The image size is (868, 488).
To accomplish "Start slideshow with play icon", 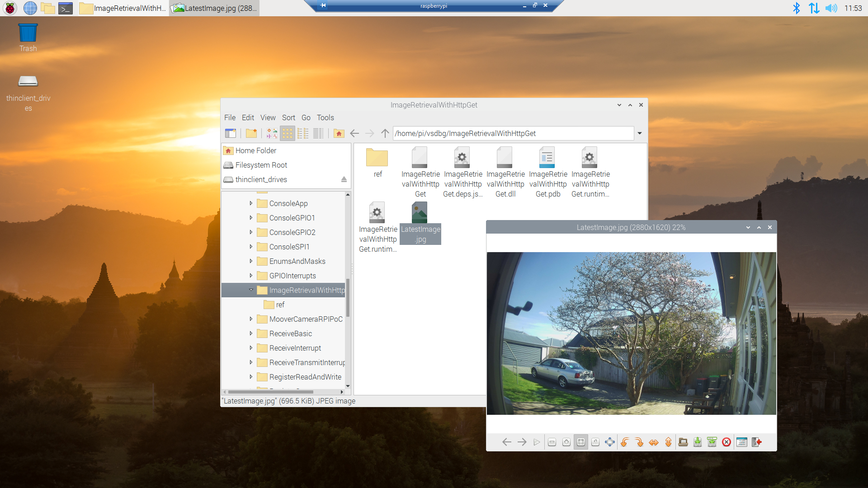I will click(x=537, y=442).
